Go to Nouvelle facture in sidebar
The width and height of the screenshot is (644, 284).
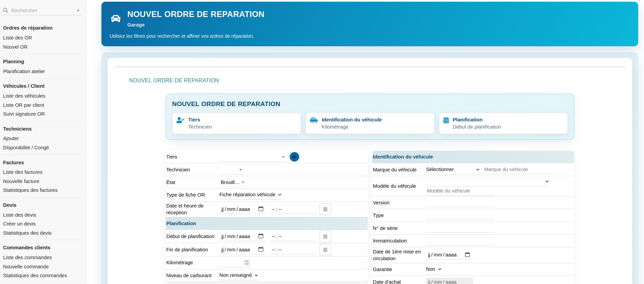point(21,181)
